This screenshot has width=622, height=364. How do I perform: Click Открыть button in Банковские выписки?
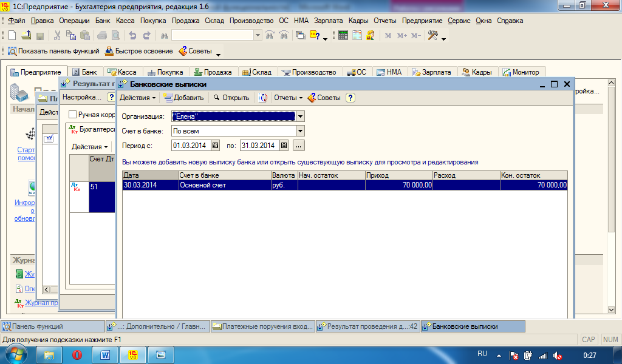[231, 98]
